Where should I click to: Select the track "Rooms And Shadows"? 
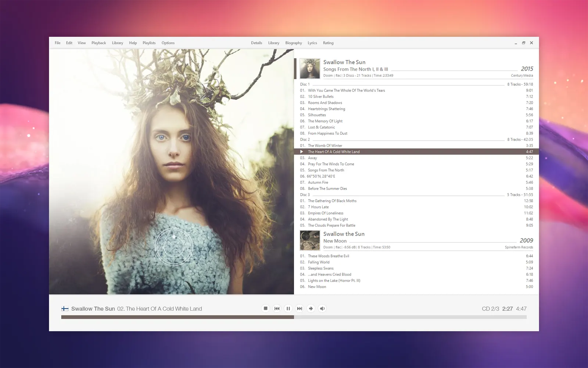[416, 103]
